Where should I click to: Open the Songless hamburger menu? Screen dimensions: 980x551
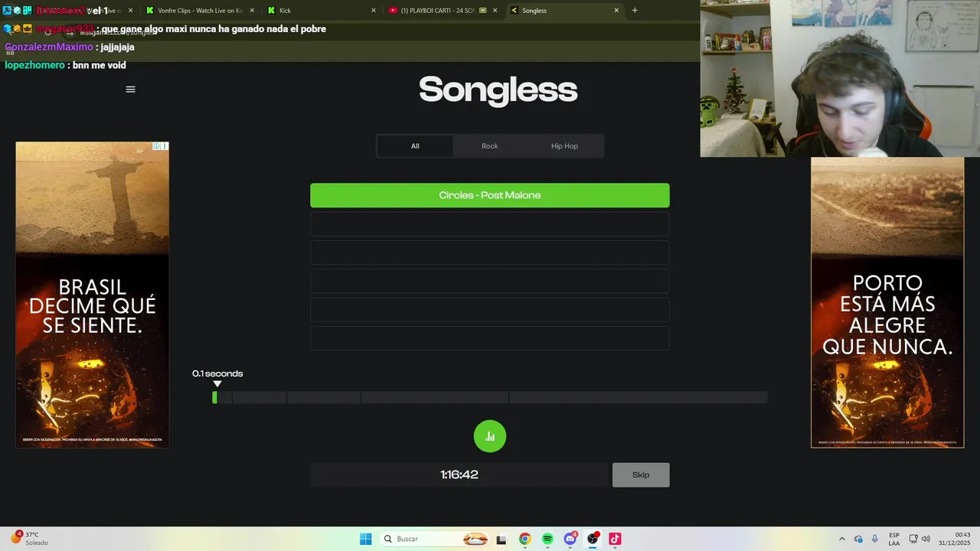coord(130,90)
